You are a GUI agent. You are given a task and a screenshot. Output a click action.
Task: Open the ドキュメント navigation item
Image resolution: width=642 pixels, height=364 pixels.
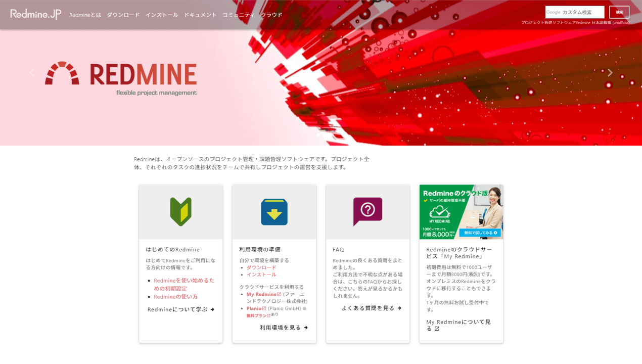pos(200,15)
